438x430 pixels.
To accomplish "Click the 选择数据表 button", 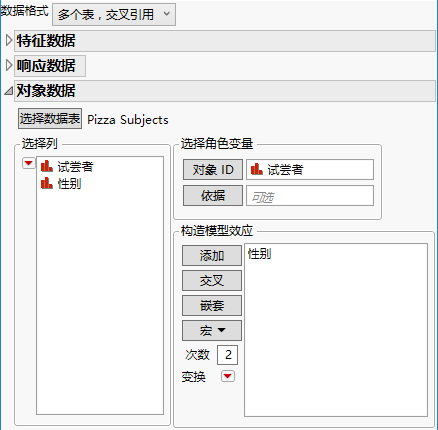I will click(x=50, y=118).
